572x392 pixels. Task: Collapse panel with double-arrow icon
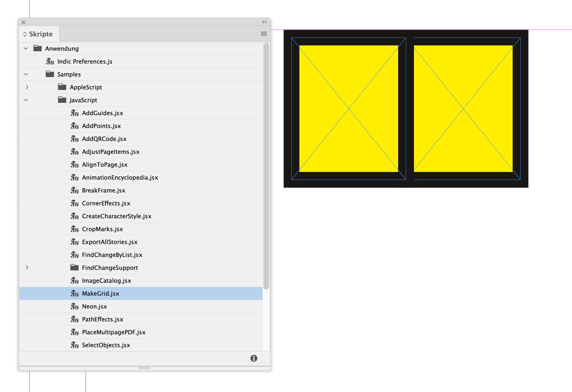pos(264,22)
